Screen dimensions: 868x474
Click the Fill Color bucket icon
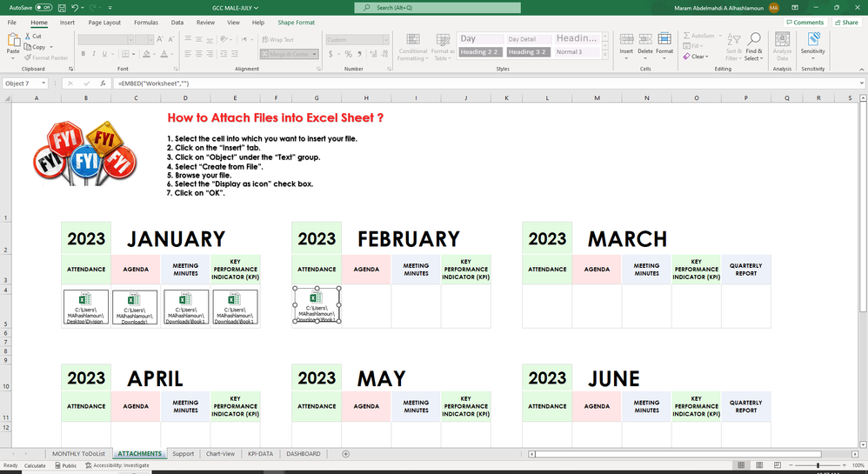(146, 54)
